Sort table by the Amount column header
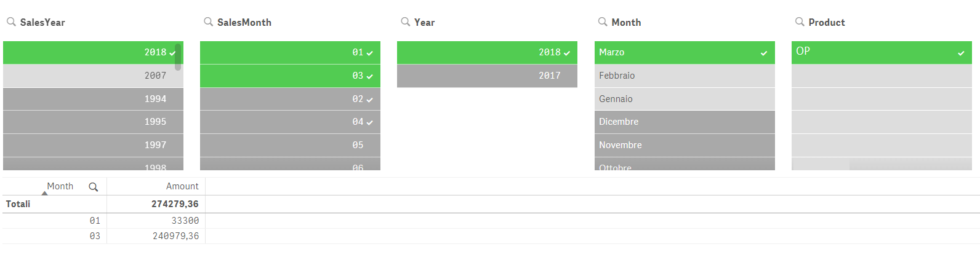The width and height of the screenshot is (980, 268). point(182,186)
